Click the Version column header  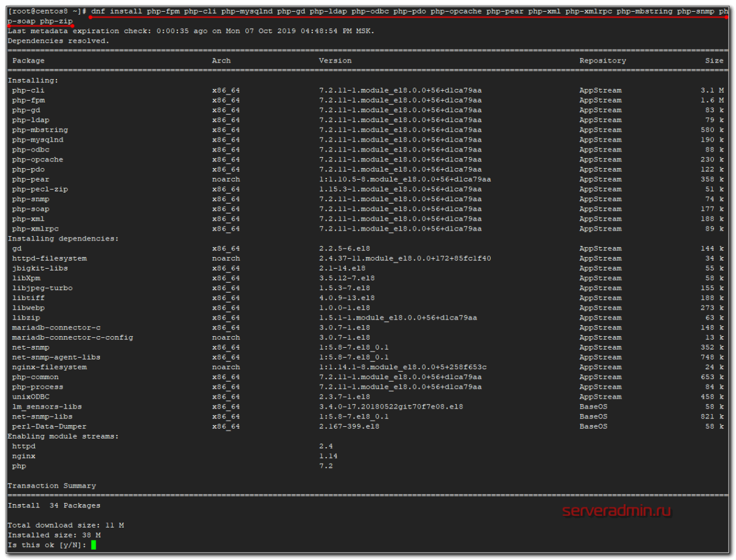point(335,60)
